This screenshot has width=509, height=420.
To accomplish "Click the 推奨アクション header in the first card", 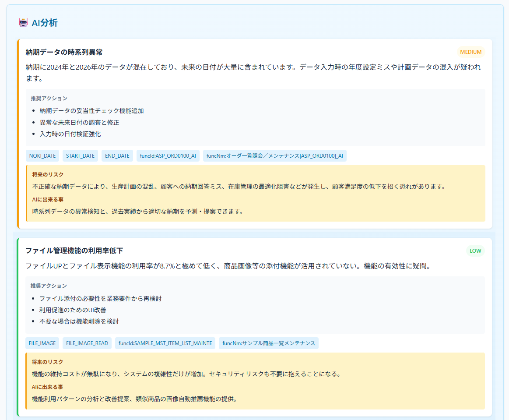I will [50, 98].
